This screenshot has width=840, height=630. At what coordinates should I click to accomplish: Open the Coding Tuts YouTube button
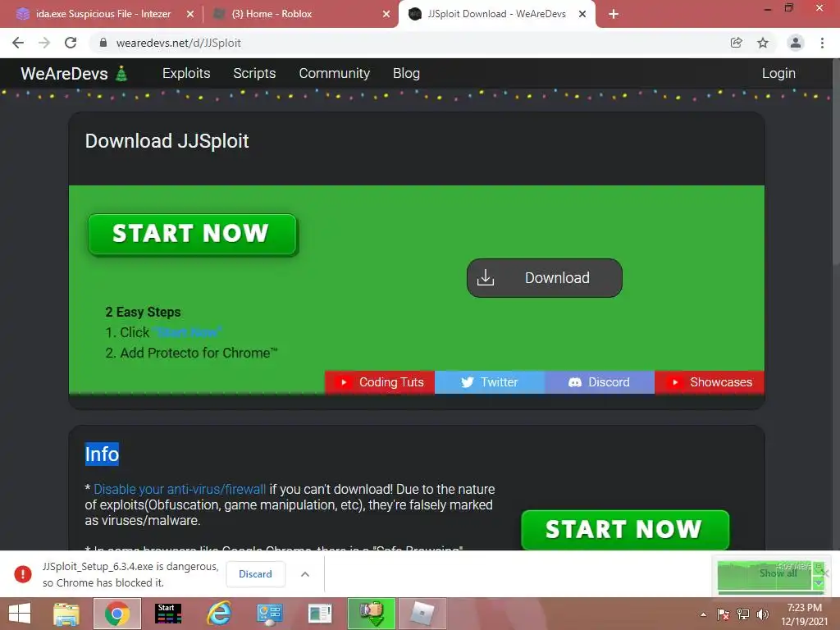point(380,382)
